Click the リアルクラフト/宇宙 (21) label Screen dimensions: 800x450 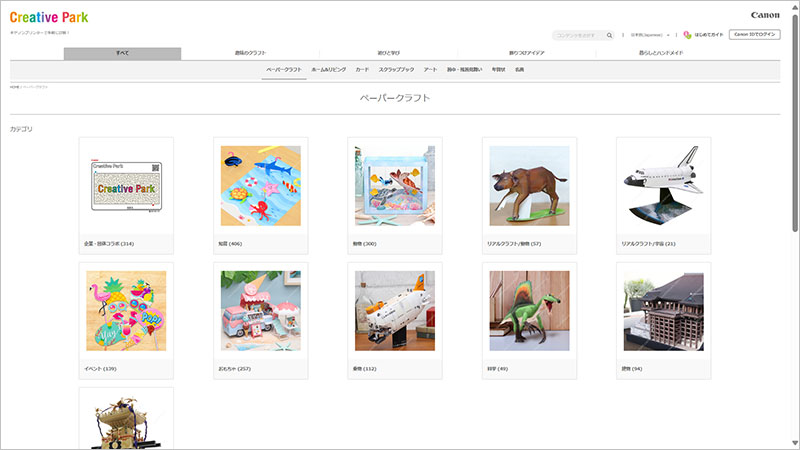[x=648, y=244]
